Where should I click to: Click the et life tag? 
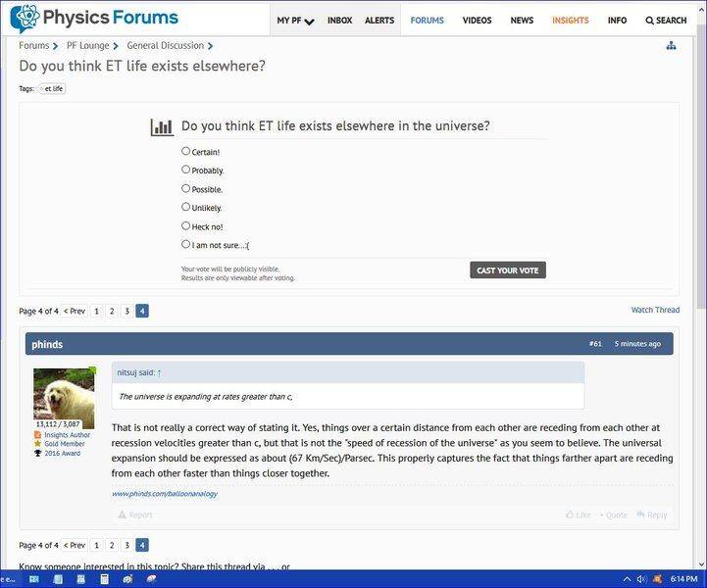(53, 89)
